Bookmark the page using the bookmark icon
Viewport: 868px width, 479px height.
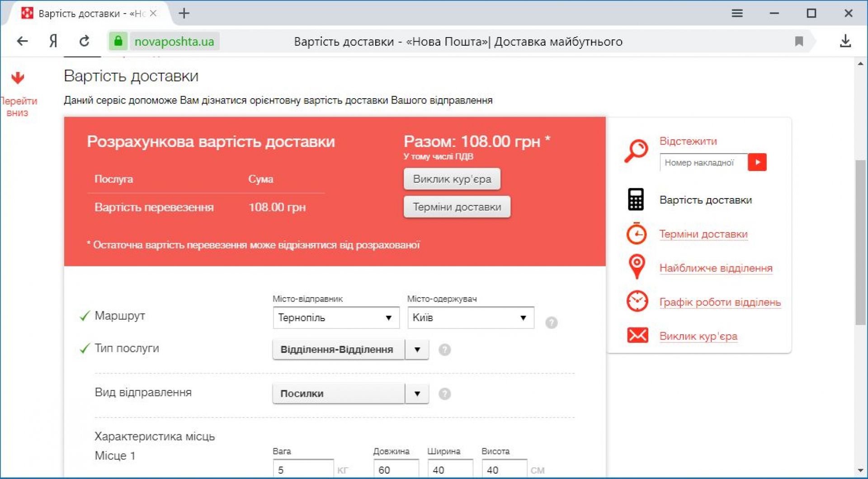[799, 41]
